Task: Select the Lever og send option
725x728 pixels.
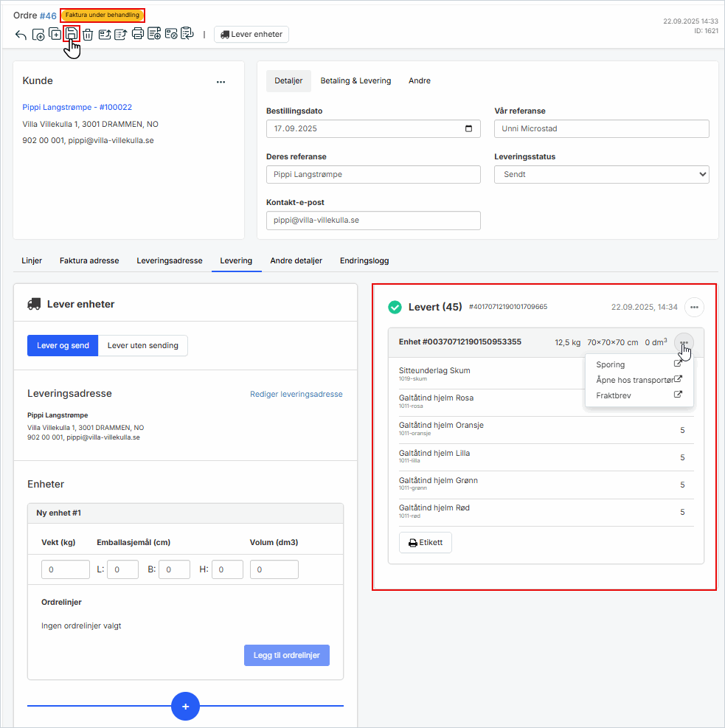Action: 63,345
